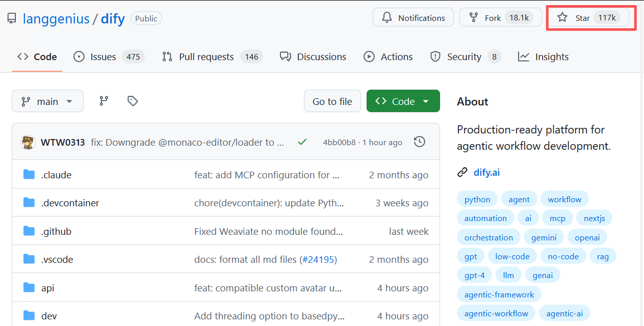The image size is (644, 326).
Task: Click the green commit status checkmark
Action: [x=302, y=142]
